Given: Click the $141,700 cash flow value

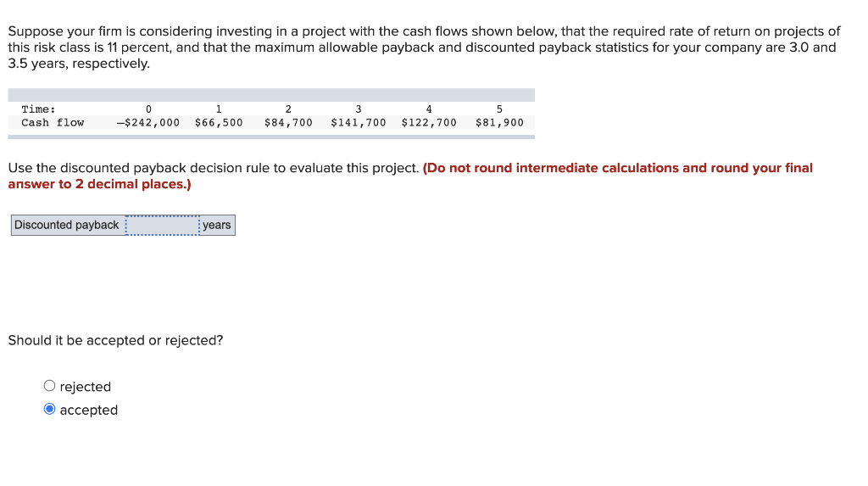Looking at the screenshot, I should point(359,122).
